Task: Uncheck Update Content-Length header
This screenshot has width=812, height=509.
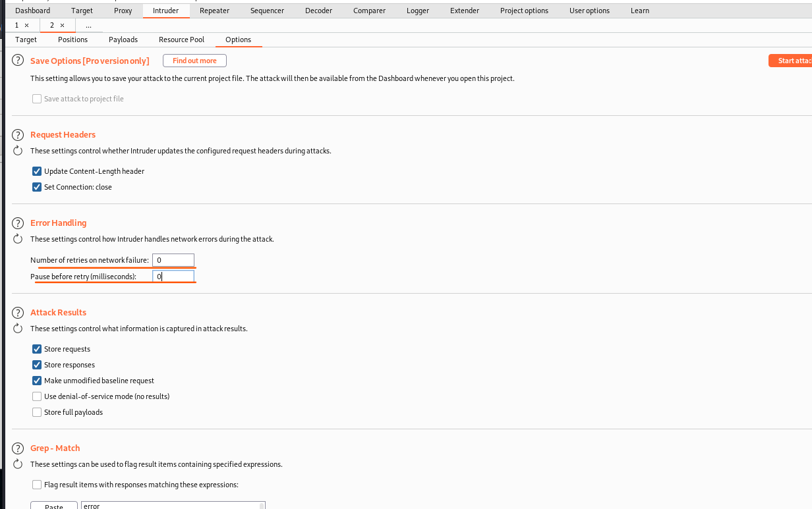Action: pyautogui.click(x=37, y=171)
